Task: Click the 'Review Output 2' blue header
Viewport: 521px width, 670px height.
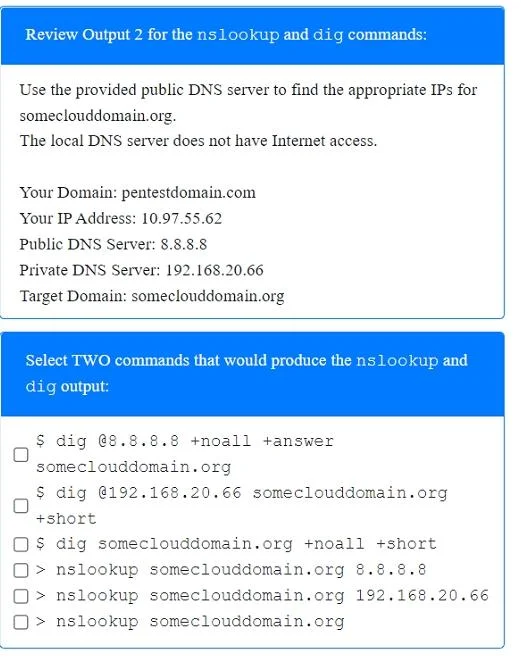Action: (x=253, y=36)
